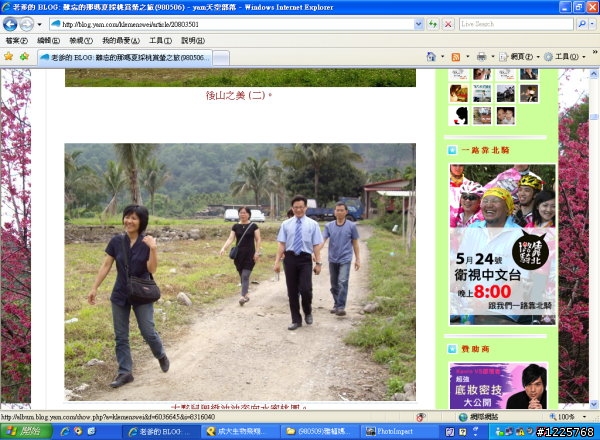Click the show desktop quick launch icon
The height and width of the screenshot is (440, 600).
[91, 432]
